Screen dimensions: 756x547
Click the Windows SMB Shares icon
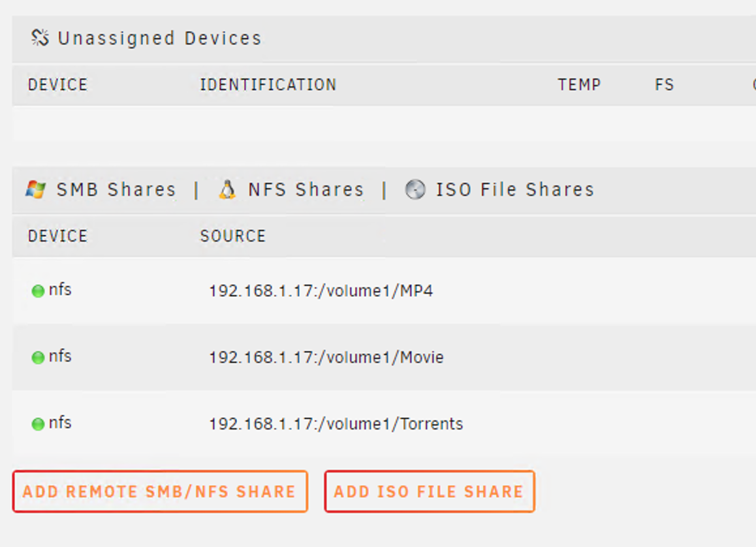pos(35,190)
